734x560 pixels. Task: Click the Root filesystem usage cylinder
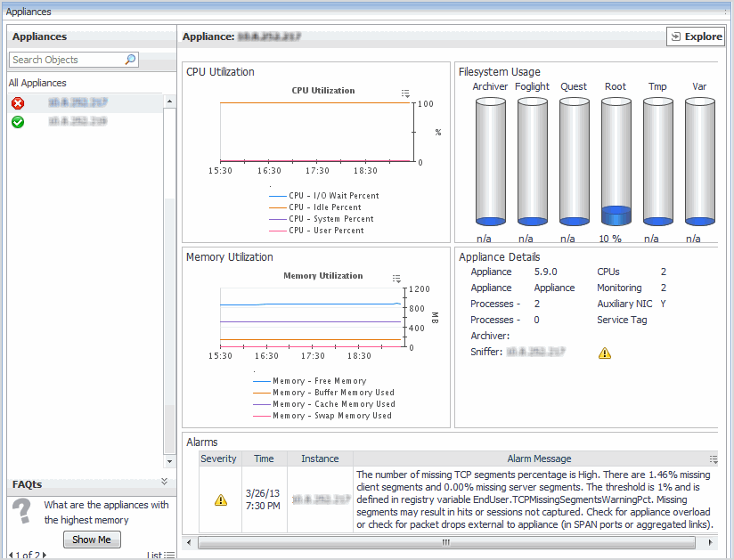(616, 160)
